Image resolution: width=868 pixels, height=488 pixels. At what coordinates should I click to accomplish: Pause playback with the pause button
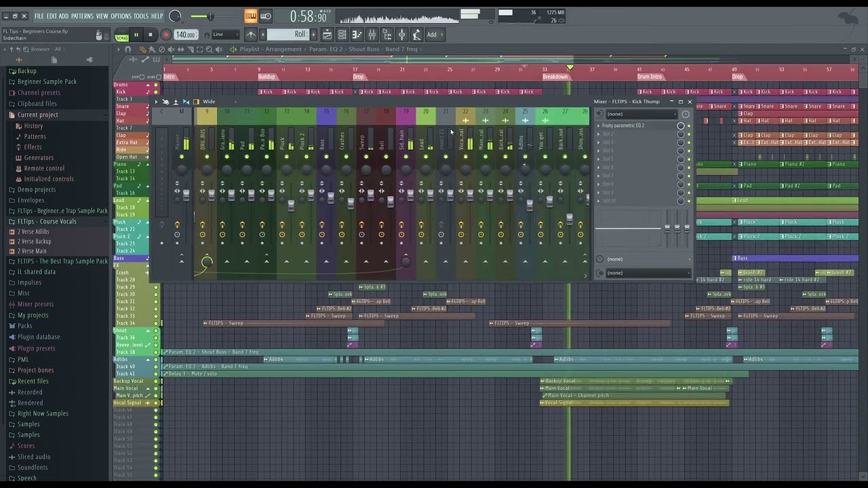[136, 35]
